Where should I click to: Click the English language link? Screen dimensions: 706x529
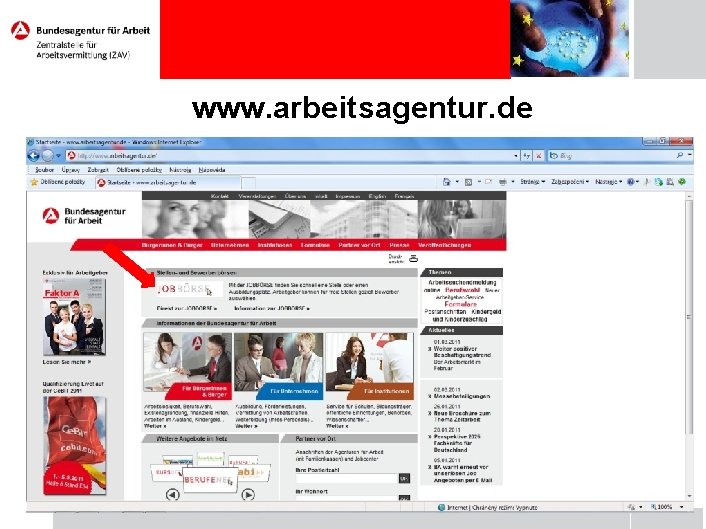[x=377, y=196]
